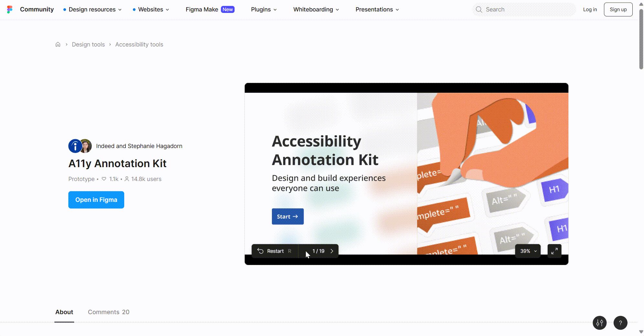This screenshot has height=336, width=644.
Task: Open the 39% zoom dropdown
Action: pos(528,251)
